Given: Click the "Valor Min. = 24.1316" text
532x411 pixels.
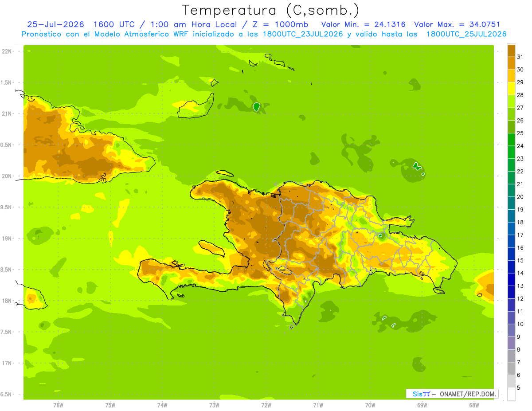Looking at the screenshot, I should [x=363, y=24].
